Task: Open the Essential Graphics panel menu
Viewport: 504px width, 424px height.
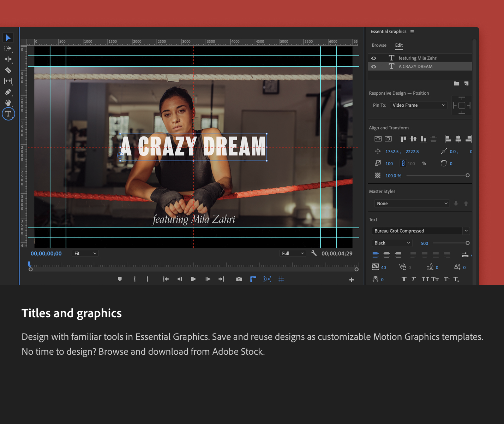Action: (x=412, y=31)
